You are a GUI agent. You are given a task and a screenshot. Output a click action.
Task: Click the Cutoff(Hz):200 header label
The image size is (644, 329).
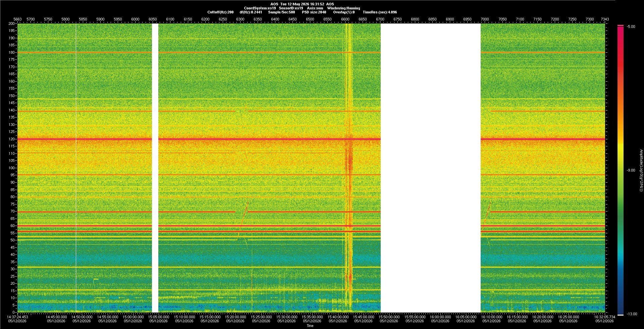(x=220, y=12)
